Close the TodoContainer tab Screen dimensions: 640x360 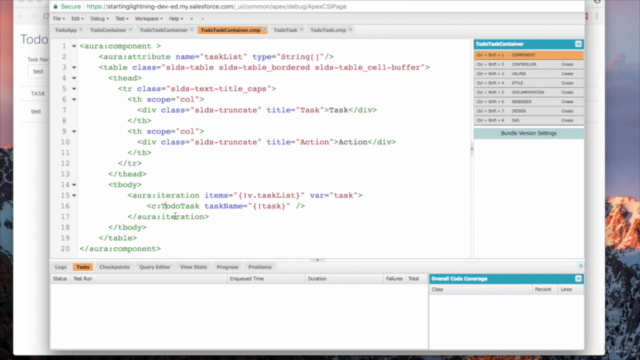tap(130, 30)
